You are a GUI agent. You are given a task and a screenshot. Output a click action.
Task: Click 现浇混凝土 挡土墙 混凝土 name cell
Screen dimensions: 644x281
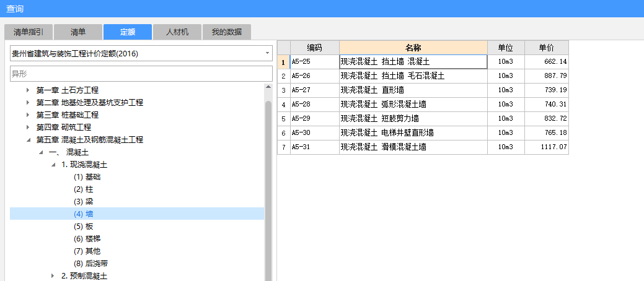413,62
